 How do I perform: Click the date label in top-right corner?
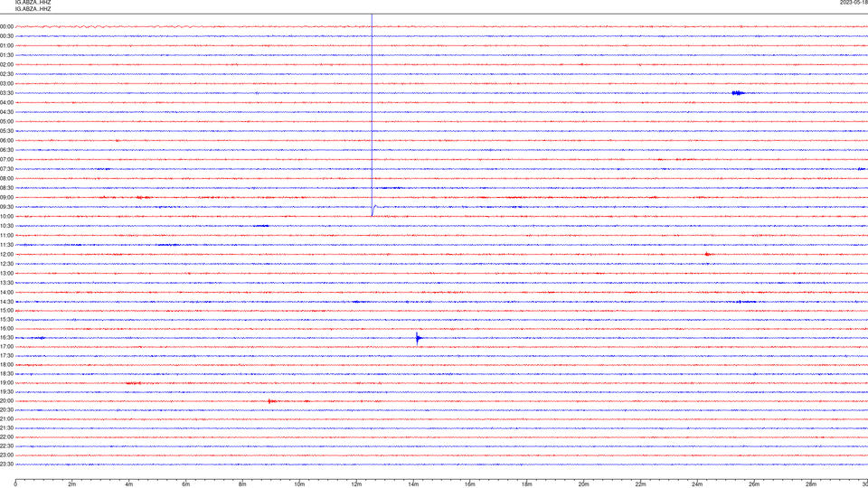point(854,3)
